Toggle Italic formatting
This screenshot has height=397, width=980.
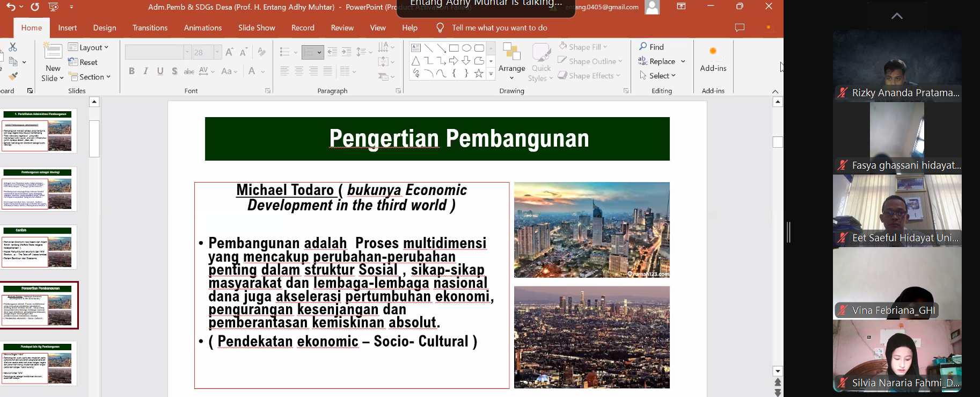(145, 71)
